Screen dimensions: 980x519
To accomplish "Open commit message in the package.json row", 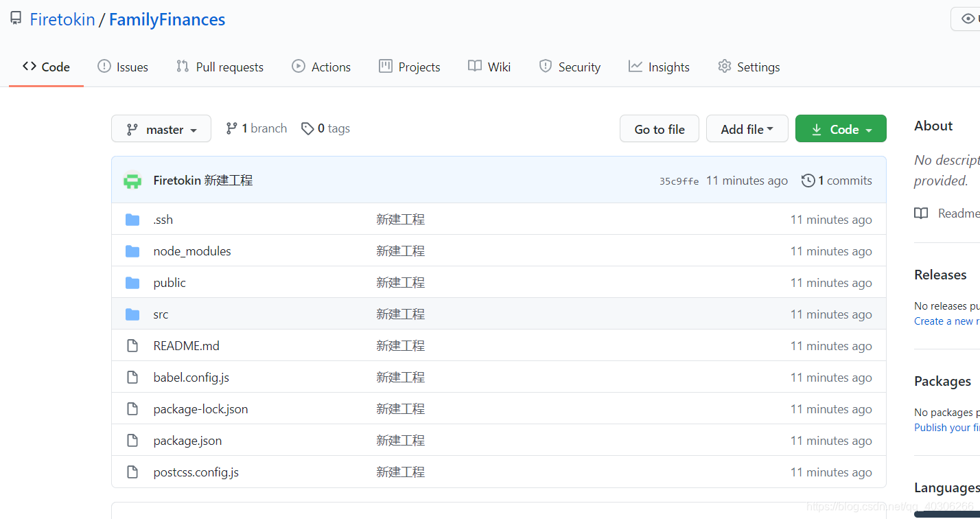I will pyautogui.click(x=401, y=441).
